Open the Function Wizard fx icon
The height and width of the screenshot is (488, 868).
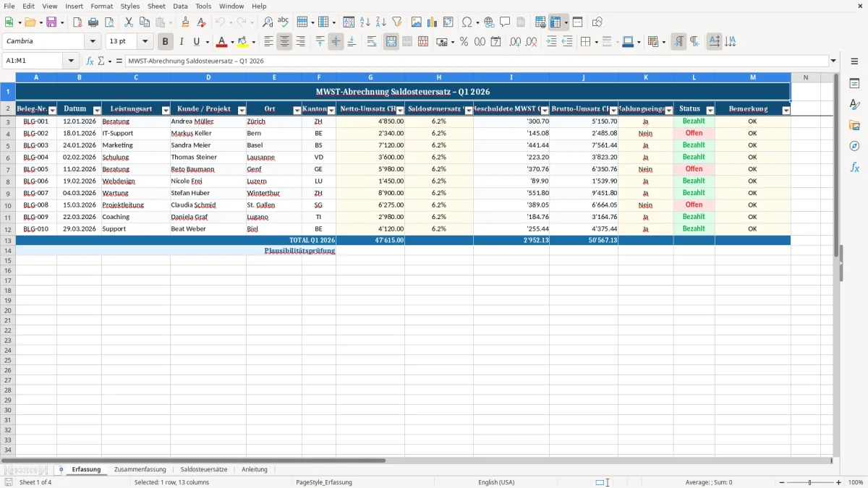[90, 61]
